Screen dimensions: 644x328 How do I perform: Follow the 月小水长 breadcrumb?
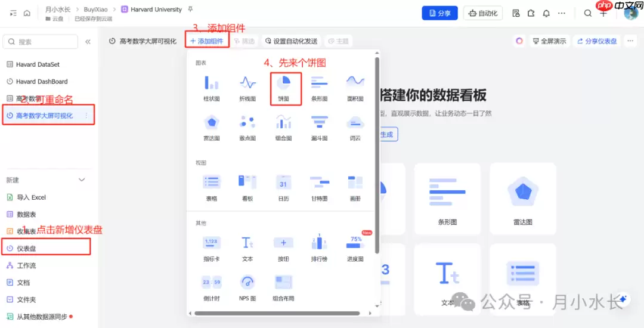(58, 9)
